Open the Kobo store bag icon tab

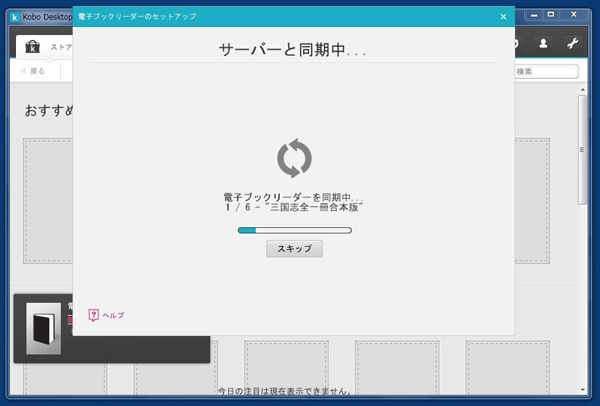click(x=33, y=47)
